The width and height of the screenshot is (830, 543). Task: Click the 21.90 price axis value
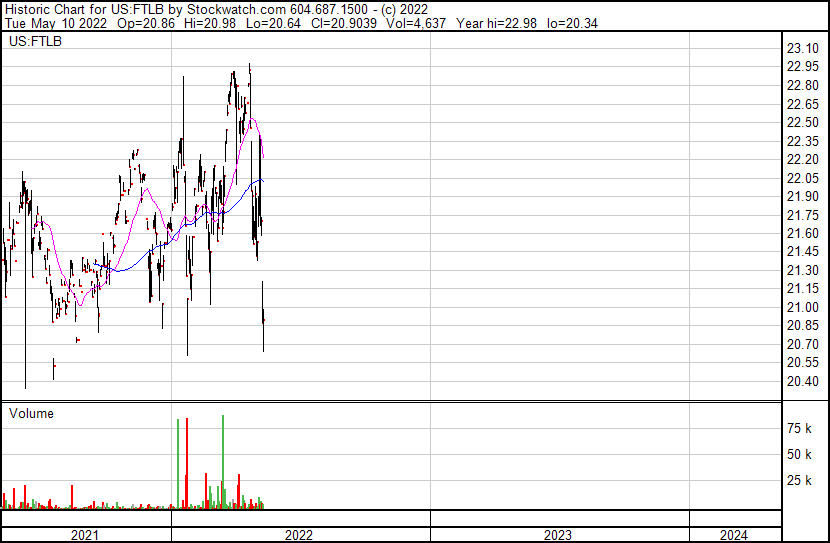pos(802,196)
